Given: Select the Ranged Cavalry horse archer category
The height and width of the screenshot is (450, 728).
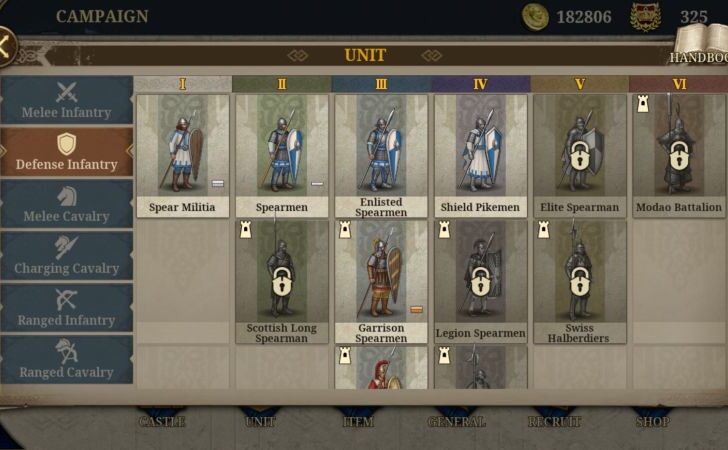Looking at the screenshot, I should point(66,360).
